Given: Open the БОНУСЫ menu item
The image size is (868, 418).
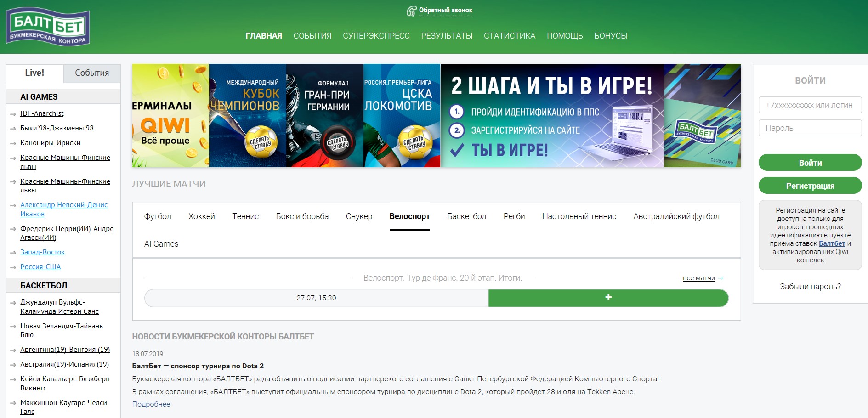Looking at the screenshot, I should pos(611,35).
